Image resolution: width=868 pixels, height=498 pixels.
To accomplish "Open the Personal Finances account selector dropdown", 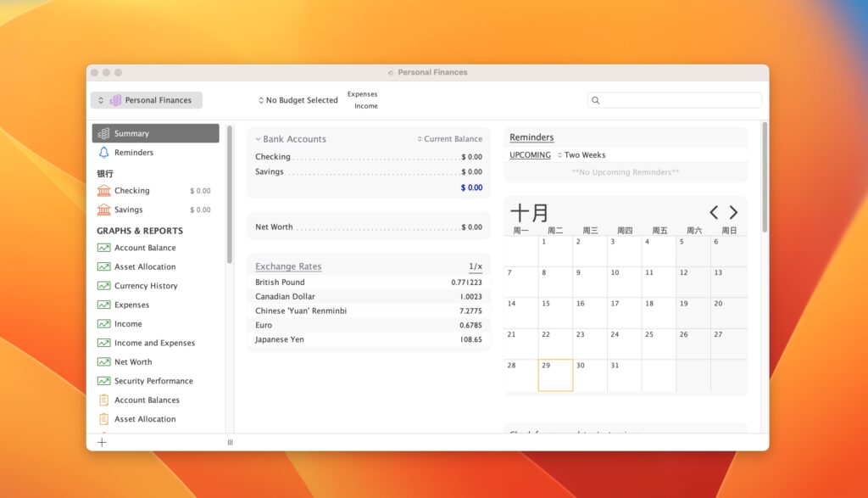I will pyautogui.click(x=147, y=100).
